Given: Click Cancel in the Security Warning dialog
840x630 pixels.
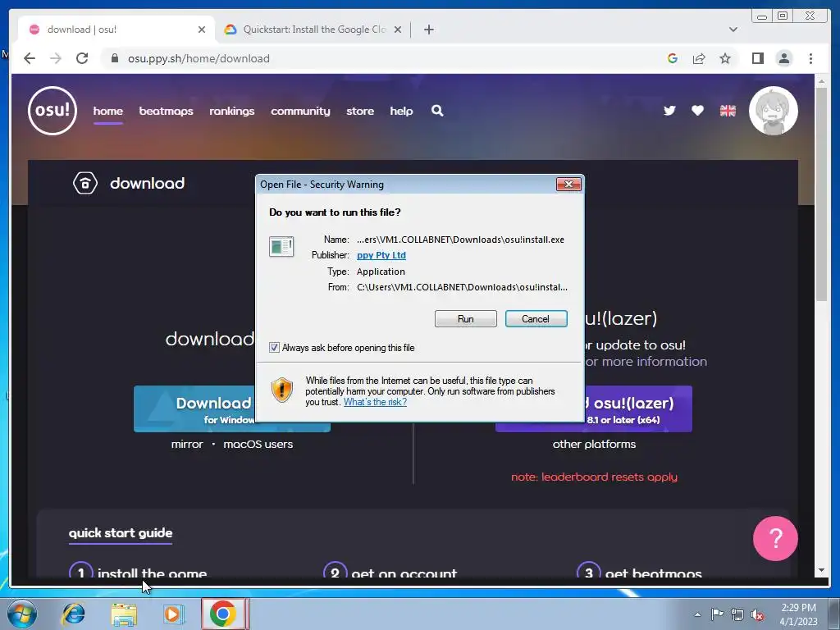Looking at the screenshot, I should (536, 319).
